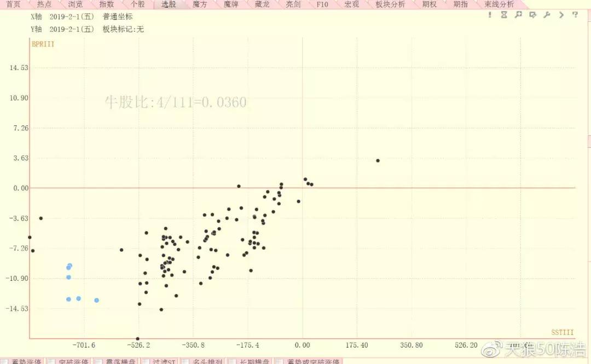Enable the 过滤ST checkbox
This screenshot has width=591, height=364.
(x=147, y=362)
